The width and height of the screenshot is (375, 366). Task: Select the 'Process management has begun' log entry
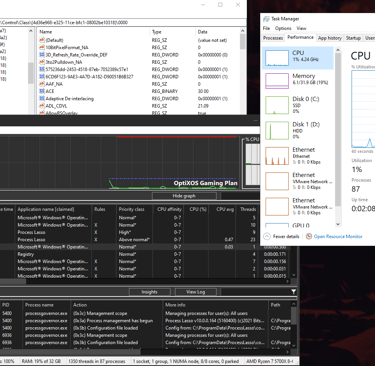145,321
